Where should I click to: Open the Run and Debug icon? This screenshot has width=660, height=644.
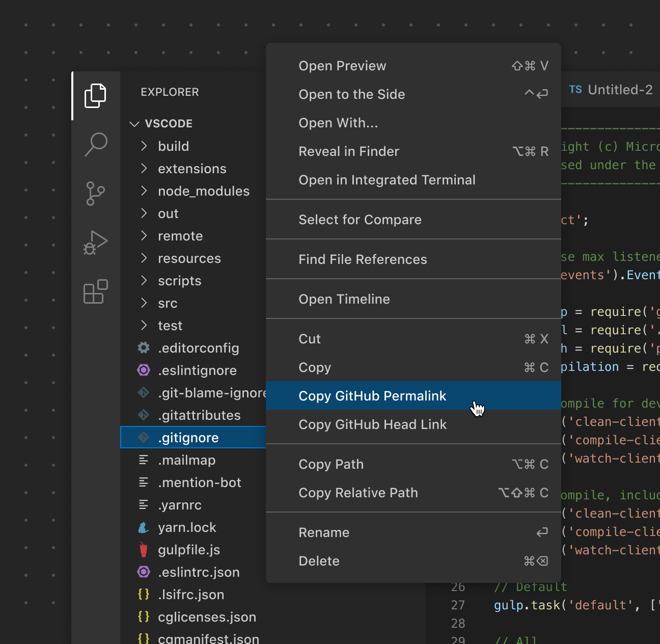click(95, 243)
